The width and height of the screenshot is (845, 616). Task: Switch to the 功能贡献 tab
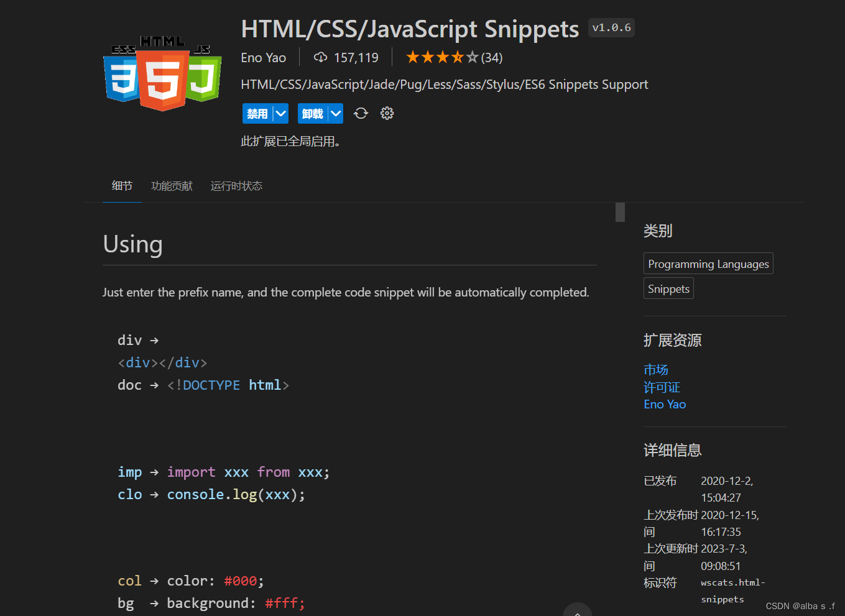coord(172,186)
